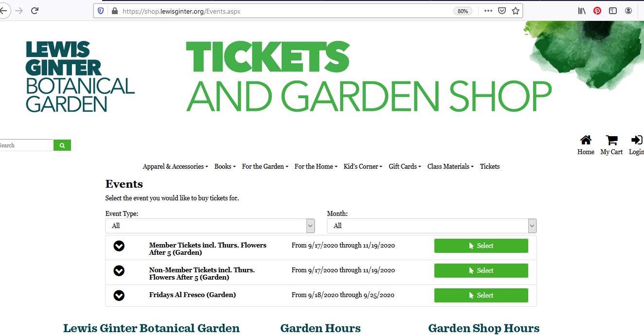
Task: Bookmark this page with the star icon
Action: click(x=516, y=11)
